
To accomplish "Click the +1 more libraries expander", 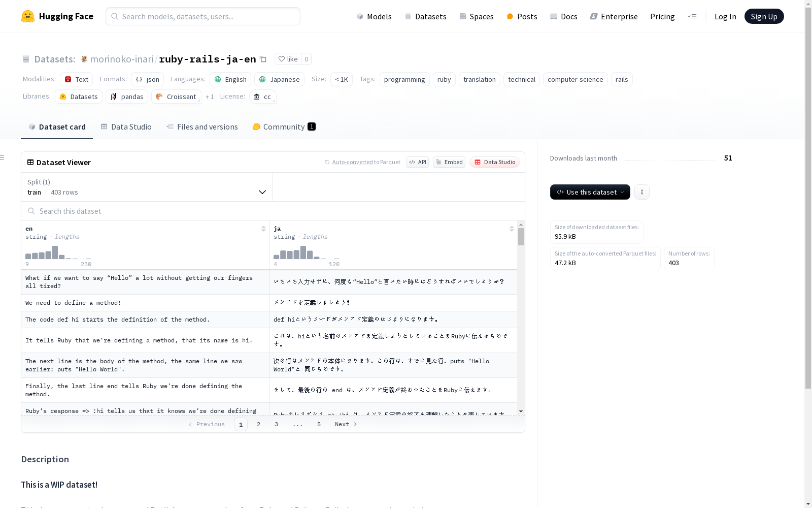I will coord(210,97).
